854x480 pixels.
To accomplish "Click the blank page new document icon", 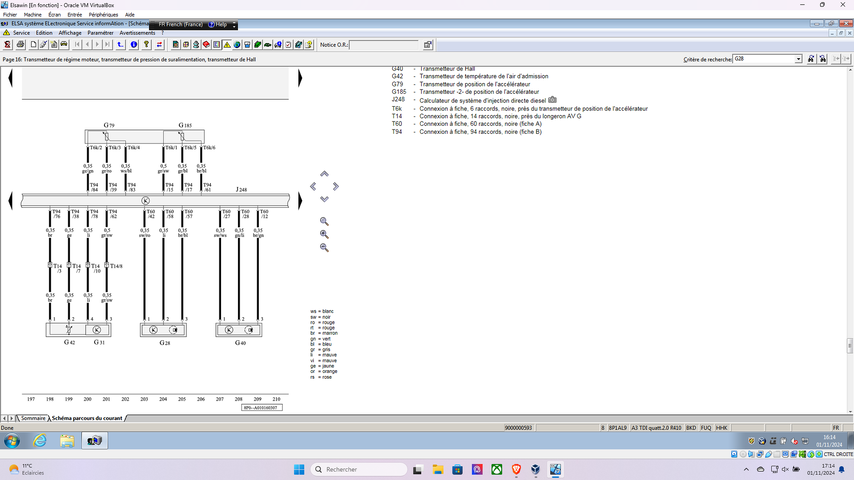I will click(33, 45).
